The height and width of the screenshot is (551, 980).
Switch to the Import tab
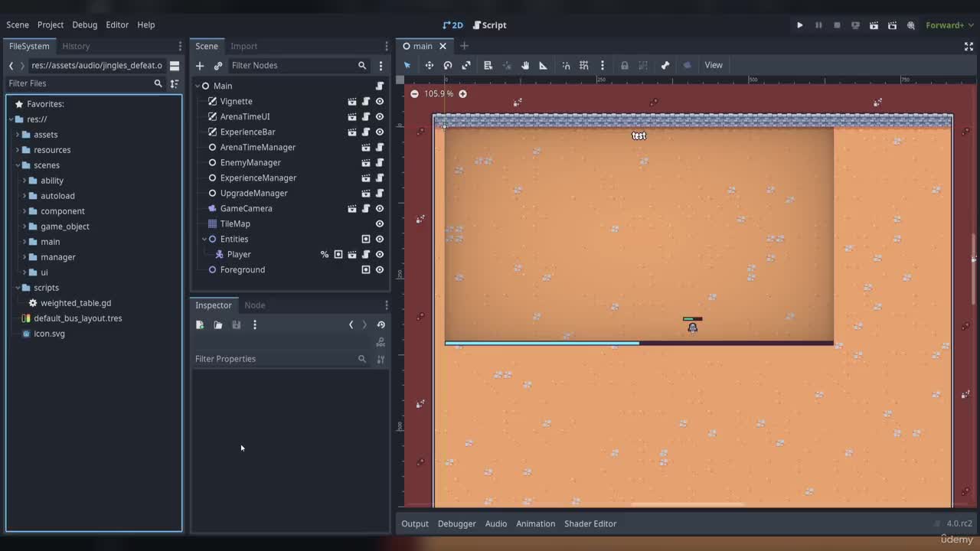coord(244,46)
